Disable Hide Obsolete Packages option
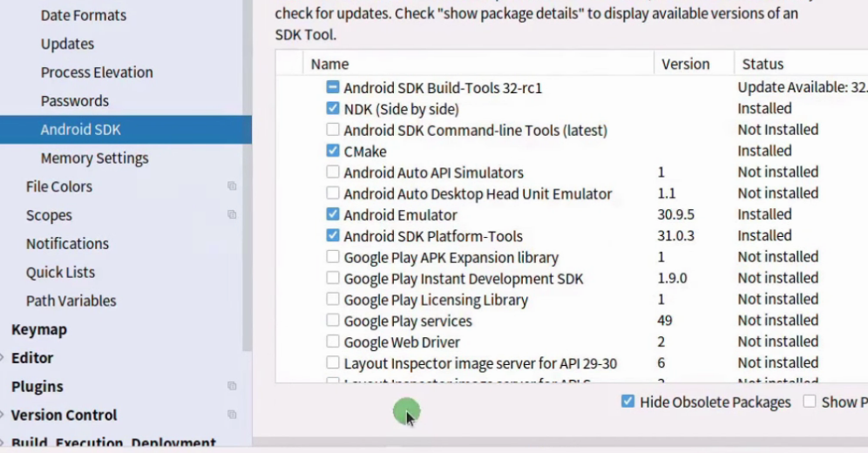This screenshot has width=868, height=453. 627,402
